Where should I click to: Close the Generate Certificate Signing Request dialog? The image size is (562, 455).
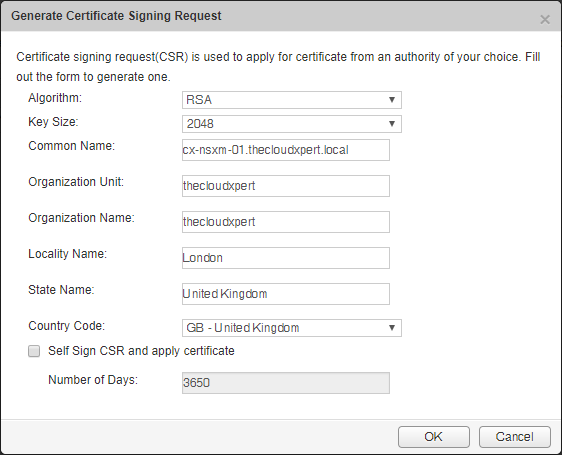[x=545, y=19]
